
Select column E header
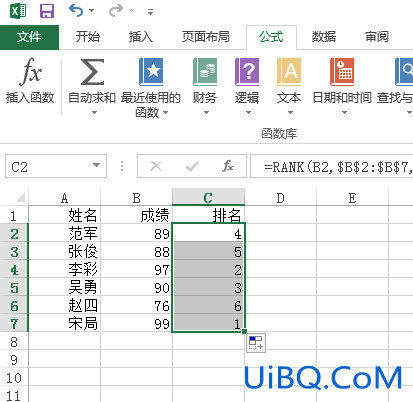tap(352, 198)
